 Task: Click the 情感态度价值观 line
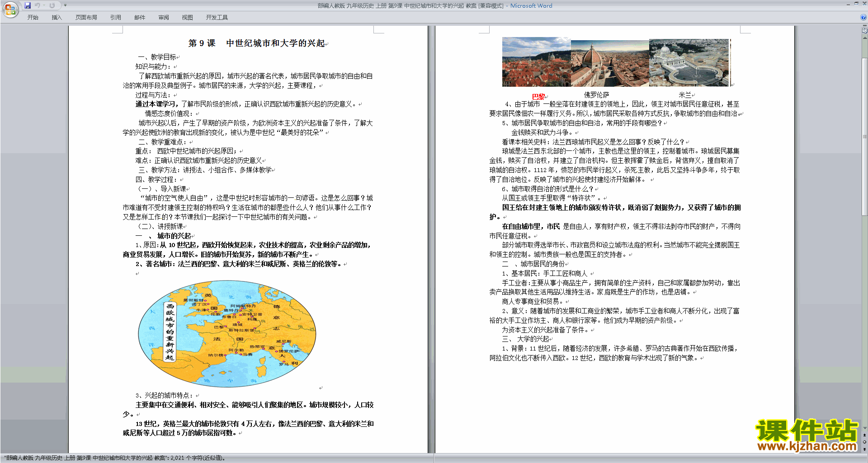[x=170, y=113]
